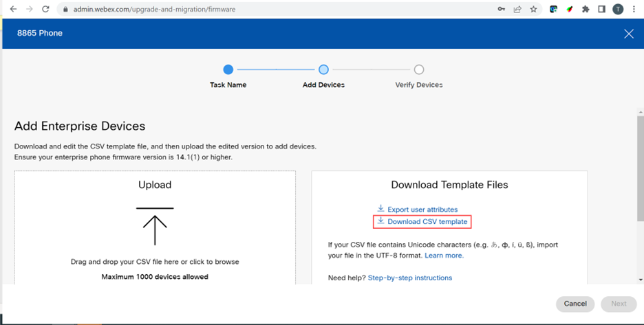
Task: Click the drag and drop CSV browse text
Action: (155, 262)
